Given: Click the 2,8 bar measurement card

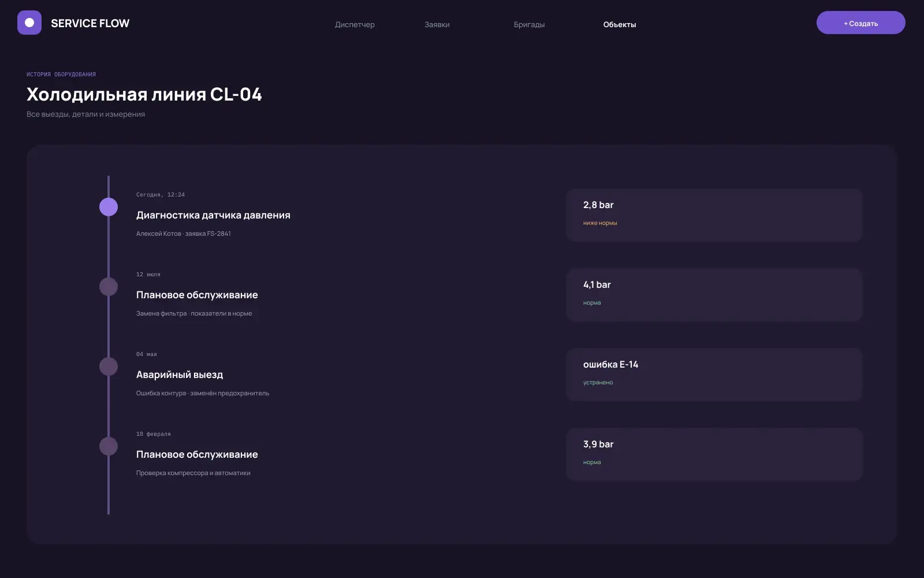Looking at the screenshot, I should [x=714, y=215].
